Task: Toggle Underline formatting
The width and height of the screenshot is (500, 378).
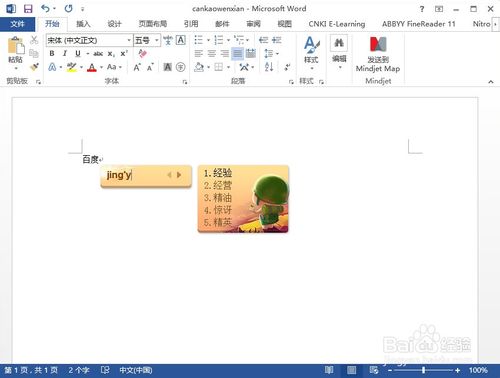Action: pos(78,53)
